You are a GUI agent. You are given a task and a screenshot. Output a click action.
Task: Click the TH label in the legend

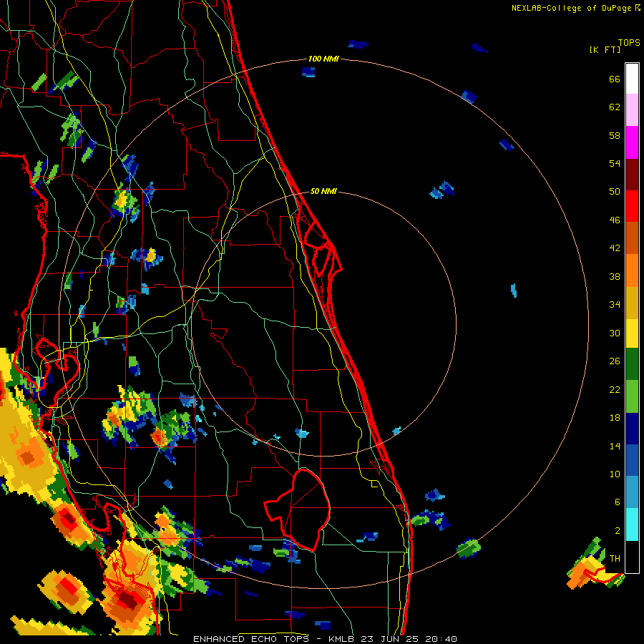[615, 559]
